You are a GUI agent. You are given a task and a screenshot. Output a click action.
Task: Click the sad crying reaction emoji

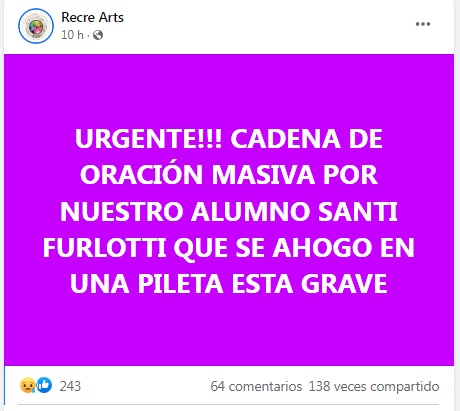[28, 385]
